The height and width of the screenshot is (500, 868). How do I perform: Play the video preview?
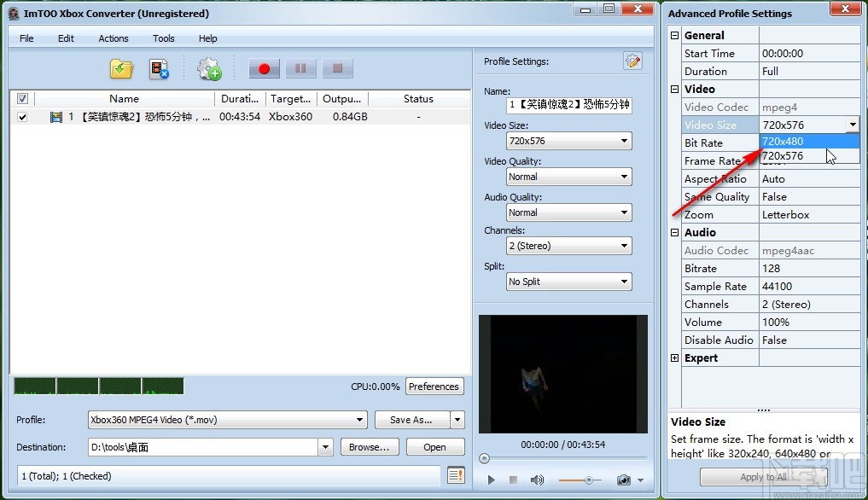click(x=491, y=480)
